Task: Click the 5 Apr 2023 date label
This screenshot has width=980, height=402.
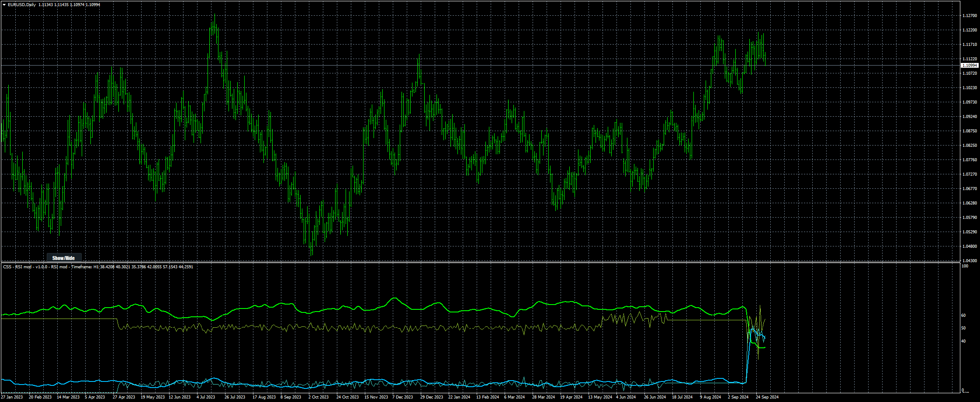Action: click(95, 397)
